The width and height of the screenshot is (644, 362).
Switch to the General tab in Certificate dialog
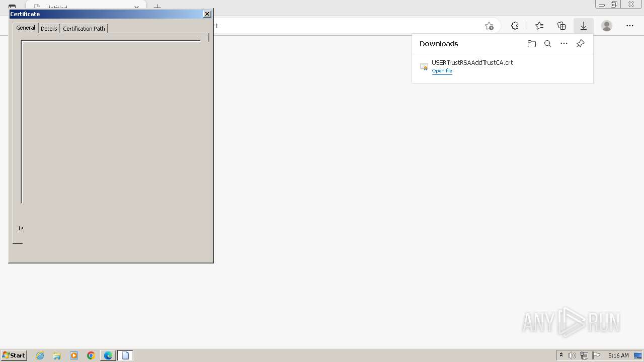click(x=25, y=28)
